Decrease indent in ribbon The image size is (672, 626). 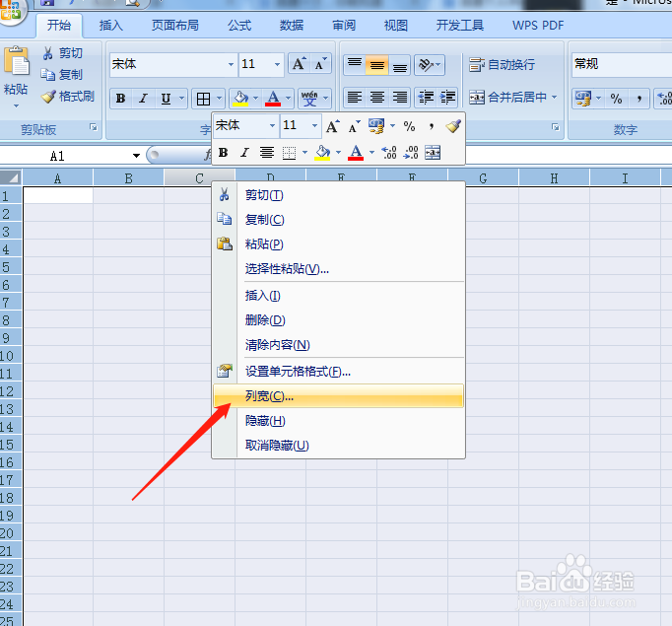(426, 98)
